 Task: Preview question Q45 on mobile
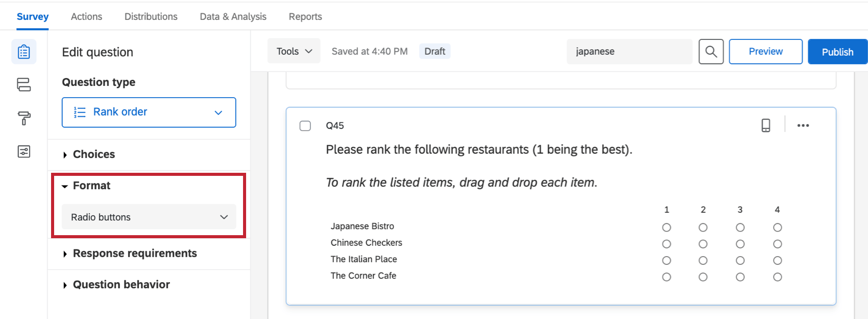click(x=766, y=125)
